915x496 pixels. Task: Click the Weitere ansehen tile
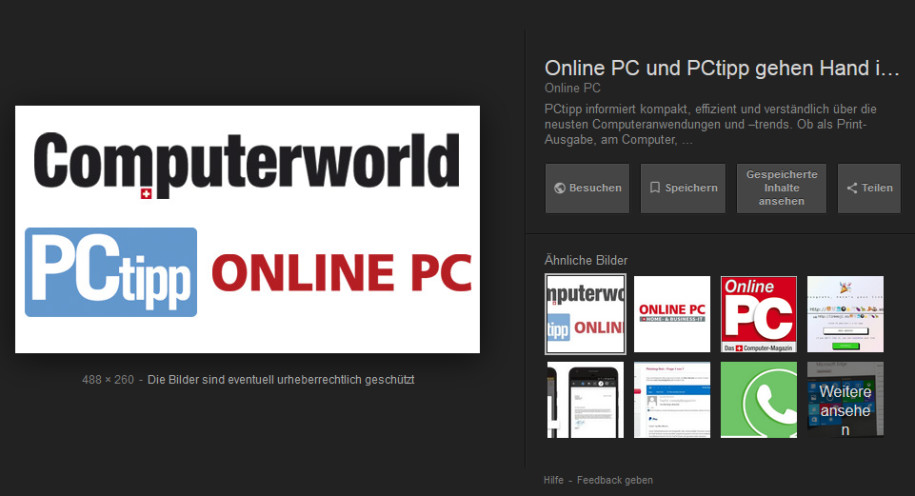[845, 400]
